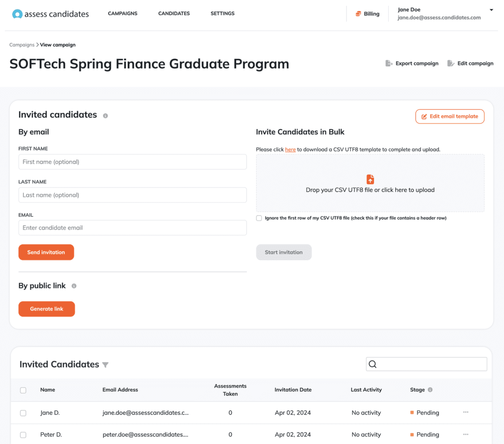Click the candidate email input field
This screenshot has width=504, height=444.
(133, 228)
